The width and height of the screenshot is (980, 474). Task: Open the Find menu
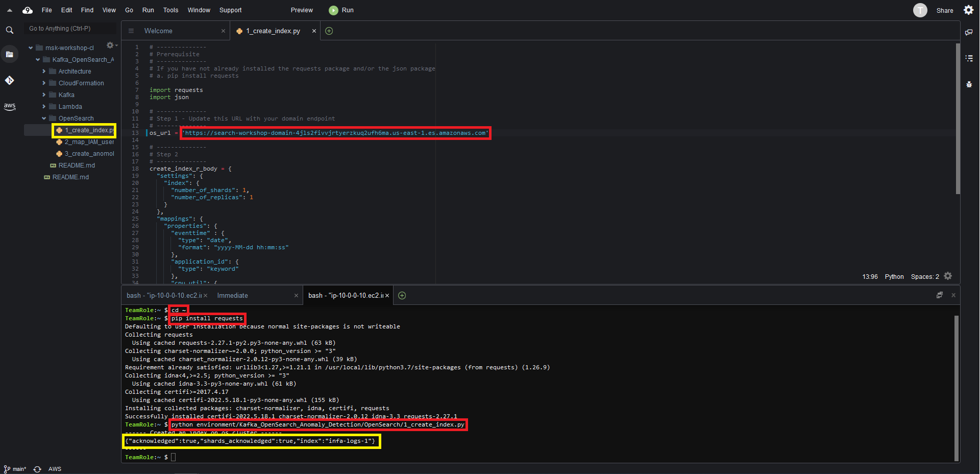87,10
